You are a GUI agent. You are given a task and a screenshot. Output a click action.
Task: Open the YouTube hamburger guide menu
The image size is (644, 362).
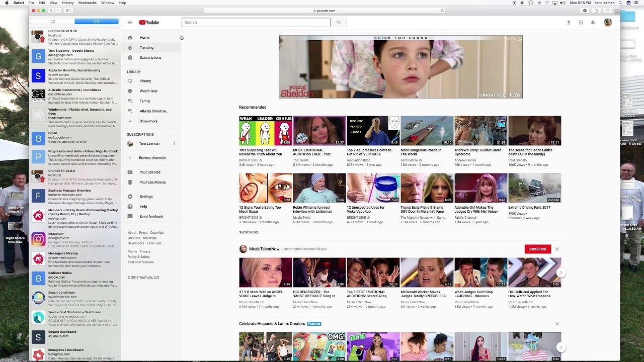tap(130, 22)
